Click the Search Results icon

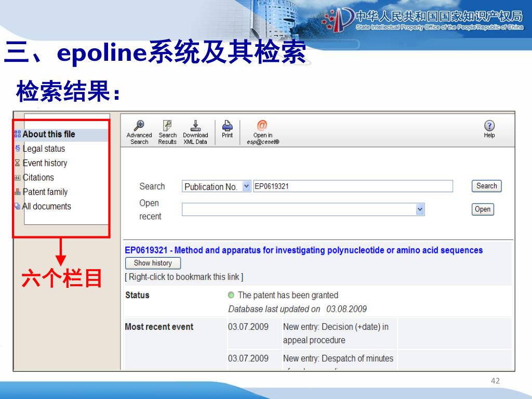click(167, 125)
